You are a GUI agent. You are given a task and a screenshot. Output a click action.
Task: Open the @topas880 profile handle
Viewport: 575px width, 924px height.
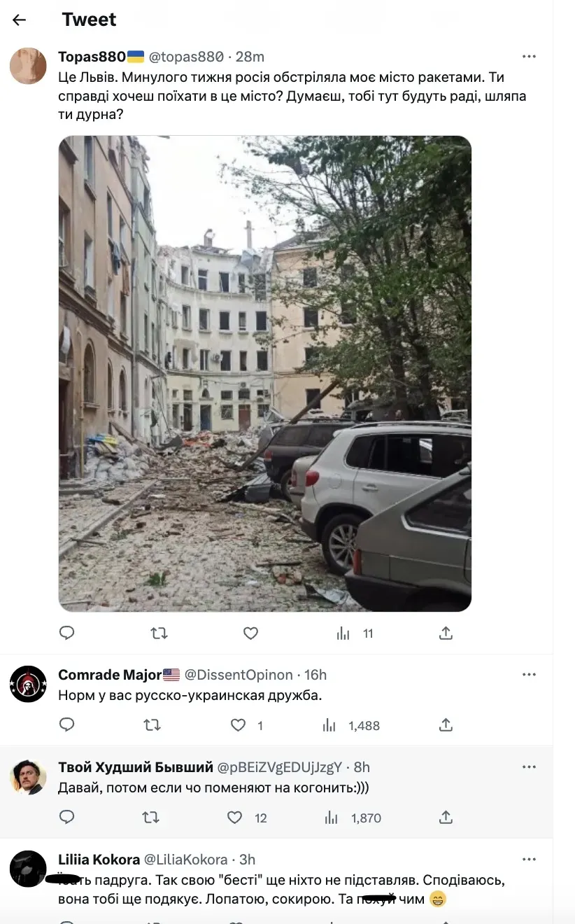187,57
